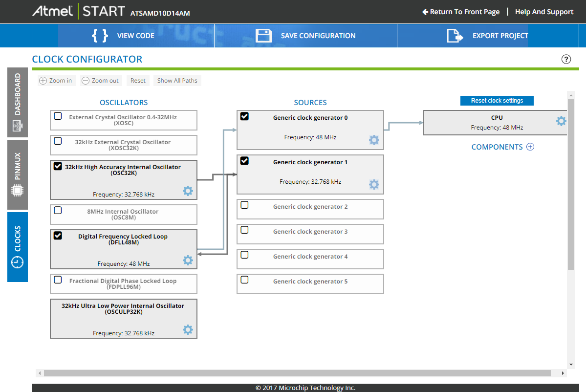Open DFLL48M oscillator settings gear
586x392 pixels.
point(188,260)
